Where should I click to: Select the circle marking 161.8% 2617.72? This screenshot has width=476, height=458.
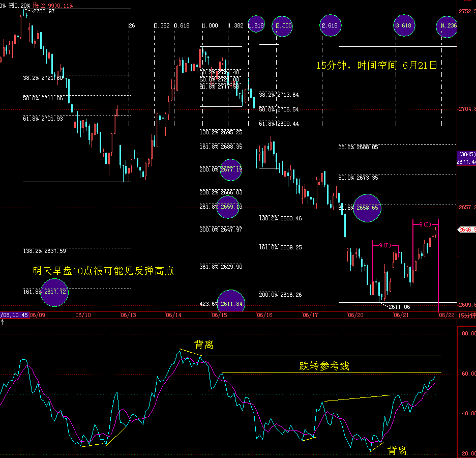54,292
